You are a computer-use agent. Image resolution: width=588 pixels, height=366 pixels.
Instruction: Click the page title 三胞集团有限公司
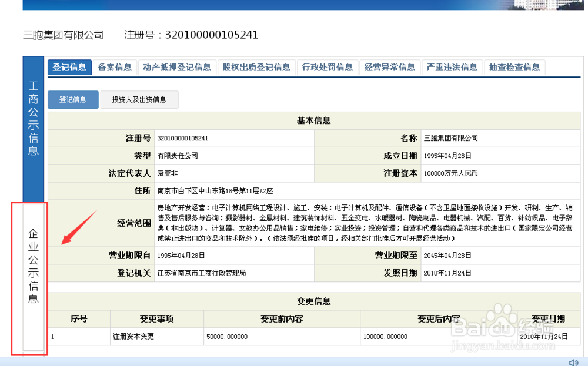tap(64, 35)
